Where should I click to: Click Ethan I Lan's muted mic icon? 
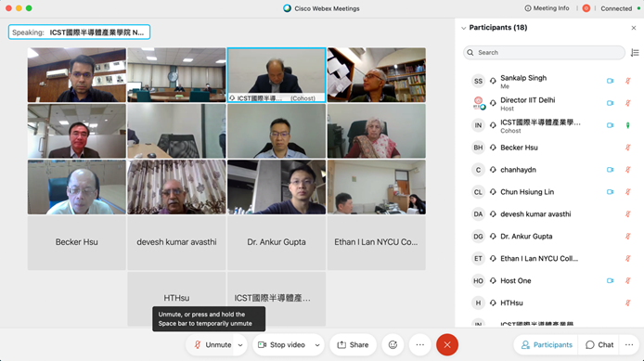click(627, 258)
